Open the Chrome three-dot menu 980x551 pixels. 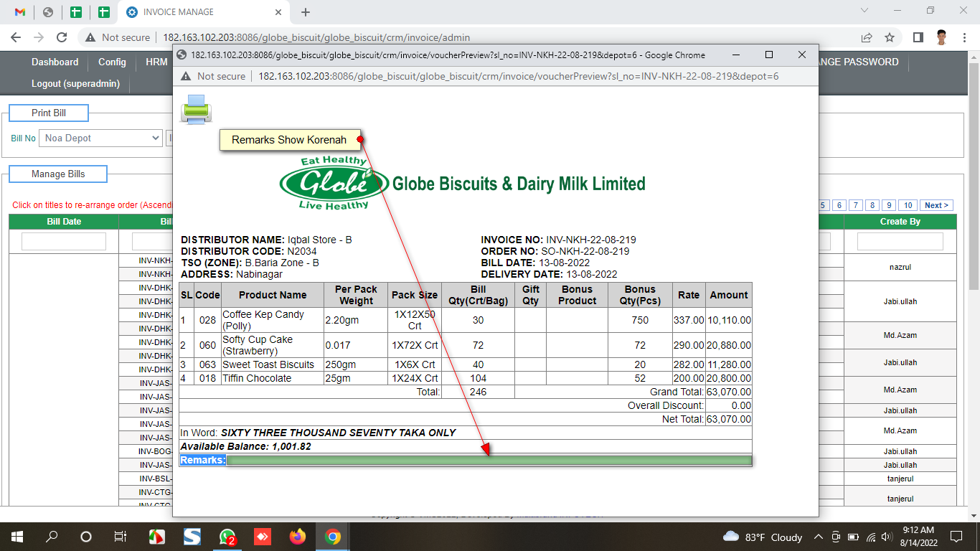coord(965,37)
